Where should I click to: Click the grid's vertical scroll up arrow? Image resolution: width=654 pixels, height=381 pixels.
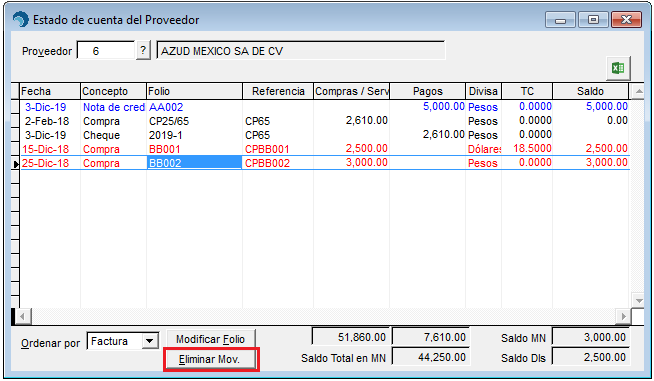pyautogui.click(x=638, y=91)
